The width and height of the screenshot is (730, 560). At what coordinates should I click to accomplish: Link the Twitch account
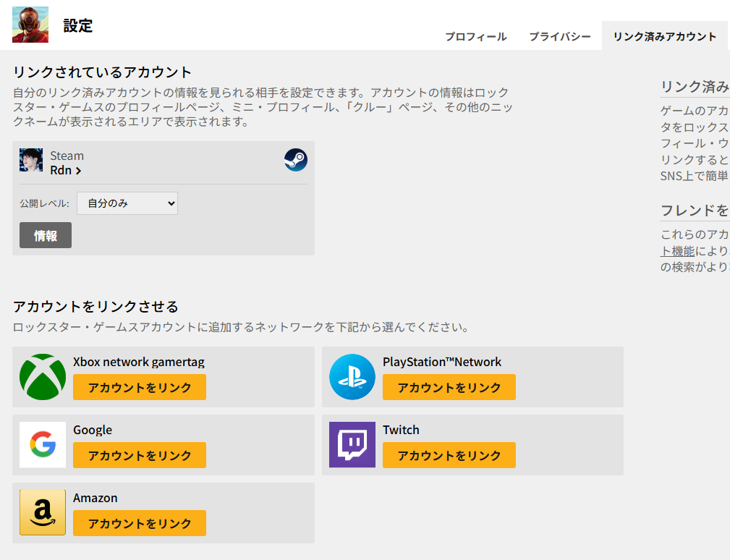tap(449, 455)
